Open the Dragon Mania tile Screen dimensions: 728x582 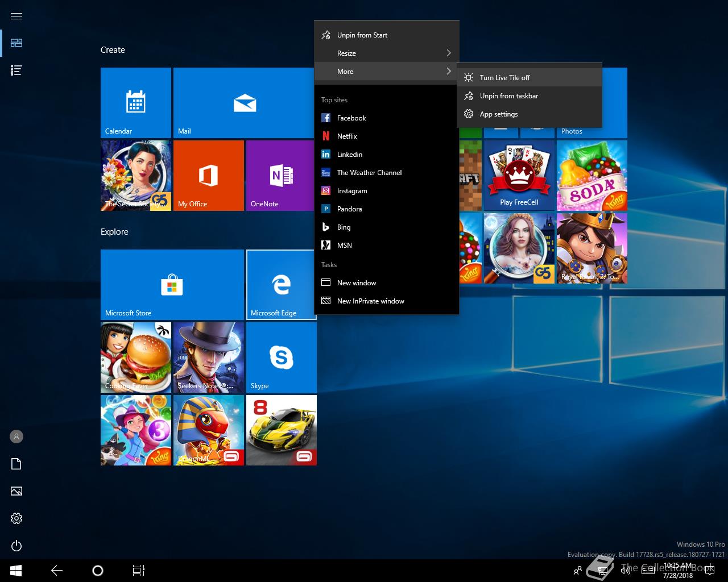tap(209, 430)
